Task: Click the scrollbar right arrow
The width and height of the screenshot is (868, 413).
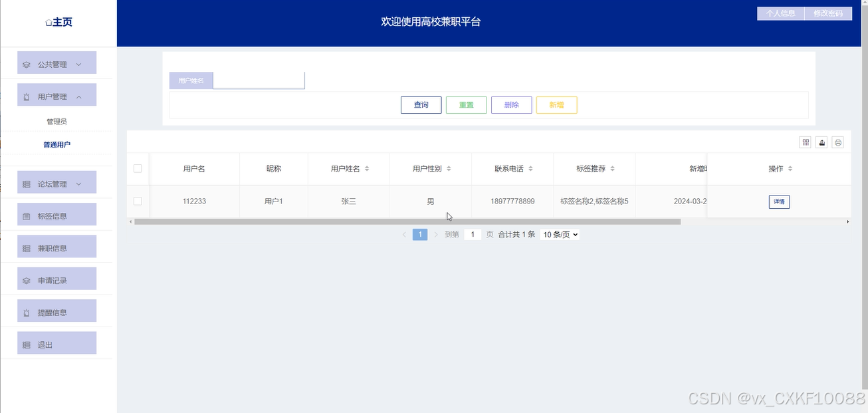Action: pos(847,221)
